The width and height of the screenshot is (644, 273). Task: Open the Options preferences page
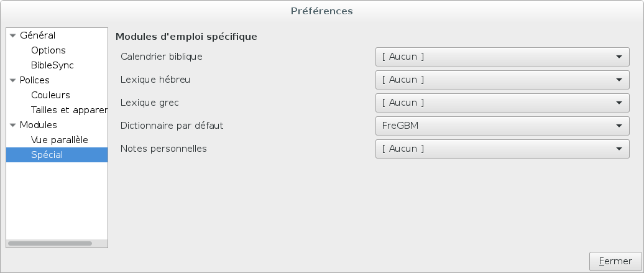click(x=48, y=50)
